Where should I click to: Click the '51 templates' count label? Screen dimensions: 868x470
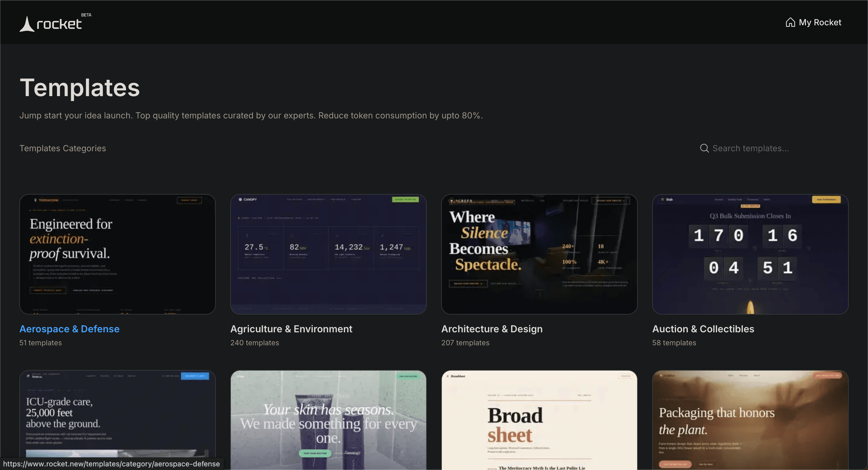point(40,343)
